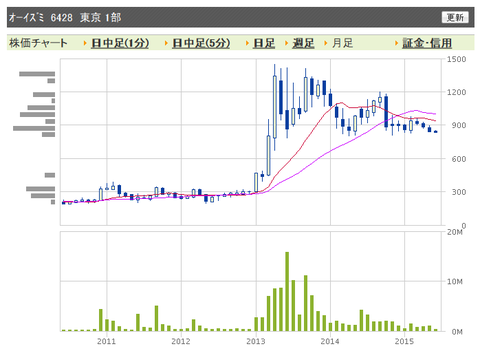Image resolution: width=480 pixels, height=362 pixels.
Task: Click arrow icon before 証金・信用
Action: click(396, 43)
